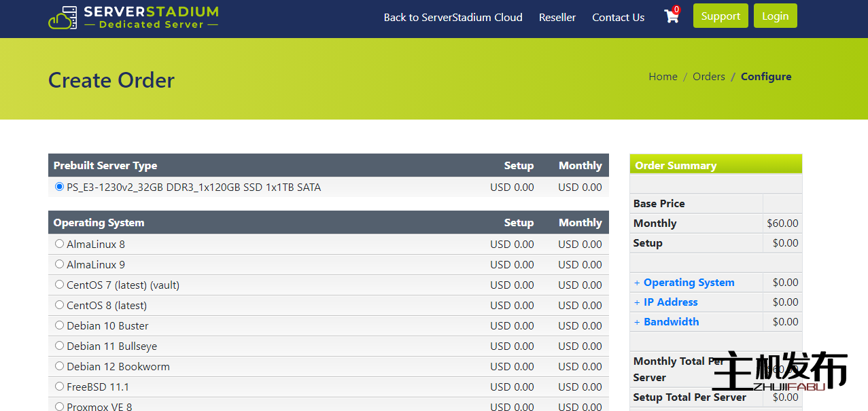Image resolution: width=868 pixels, height=411 pixels.
Task: Click AlmaLinux 8 monthly USD 0.00 price
Action: 580,245
